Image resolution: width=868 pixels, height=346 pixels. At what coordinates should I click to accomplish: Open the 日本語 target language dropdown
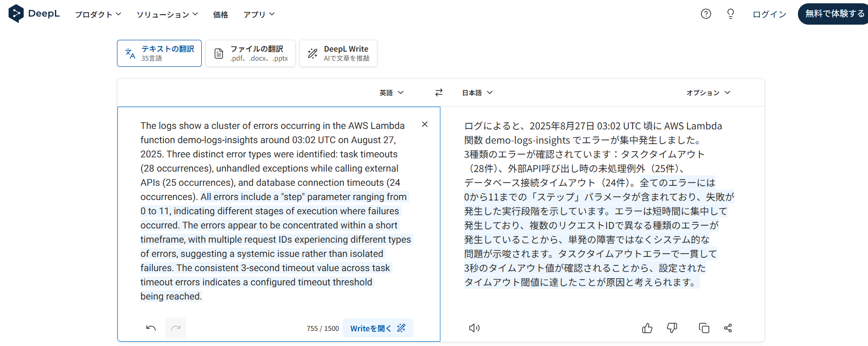(477, 92)
